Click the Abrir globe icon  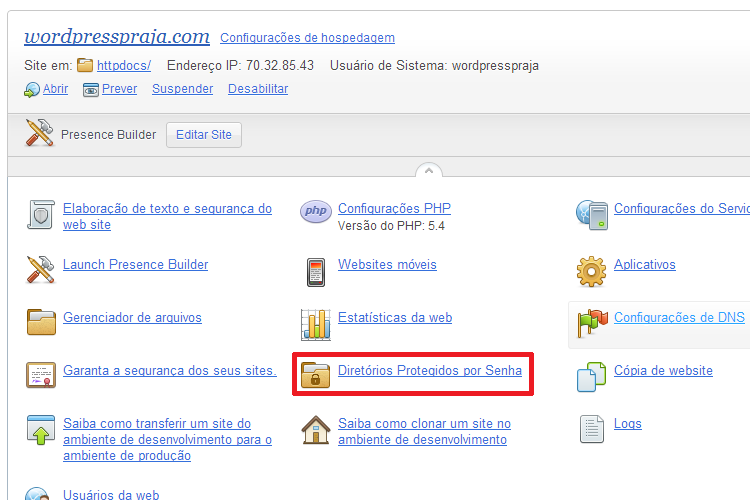[x=32, y=89]
